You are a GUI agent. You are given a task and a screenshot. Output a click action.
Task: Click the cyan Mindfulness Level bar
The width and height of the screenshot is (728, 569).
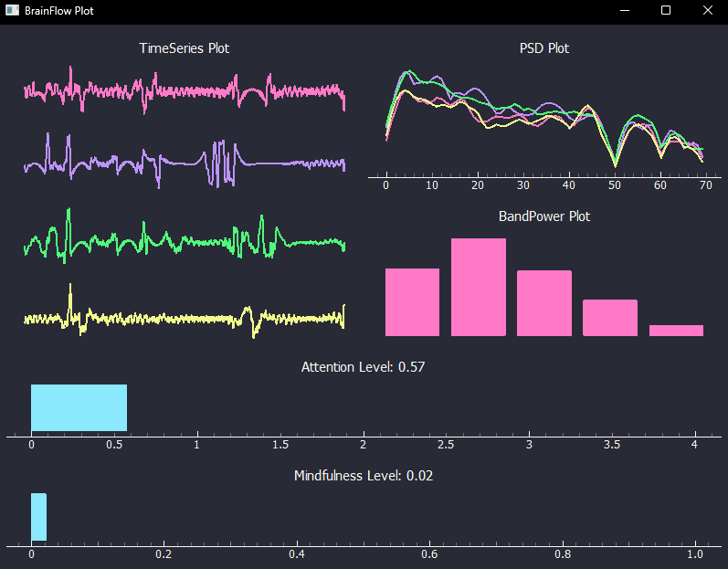pos(39,517)
